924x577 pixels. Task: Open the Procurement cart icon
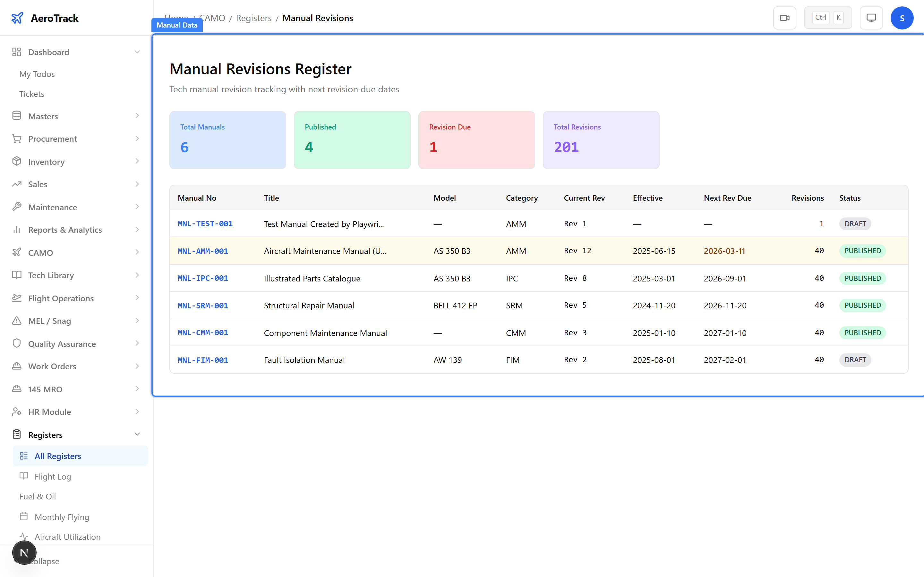tap(17, 138)
